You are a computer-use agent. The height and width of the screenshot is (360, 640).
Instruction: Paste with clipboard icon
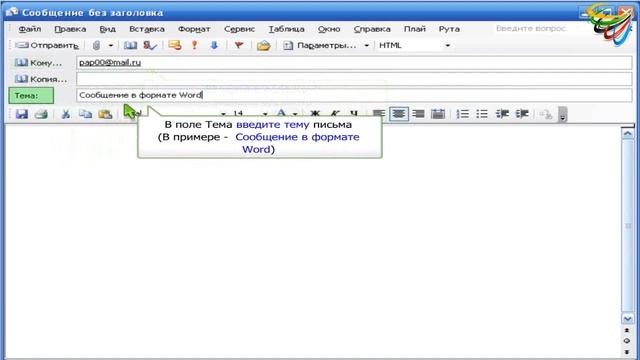coord(105,114)
